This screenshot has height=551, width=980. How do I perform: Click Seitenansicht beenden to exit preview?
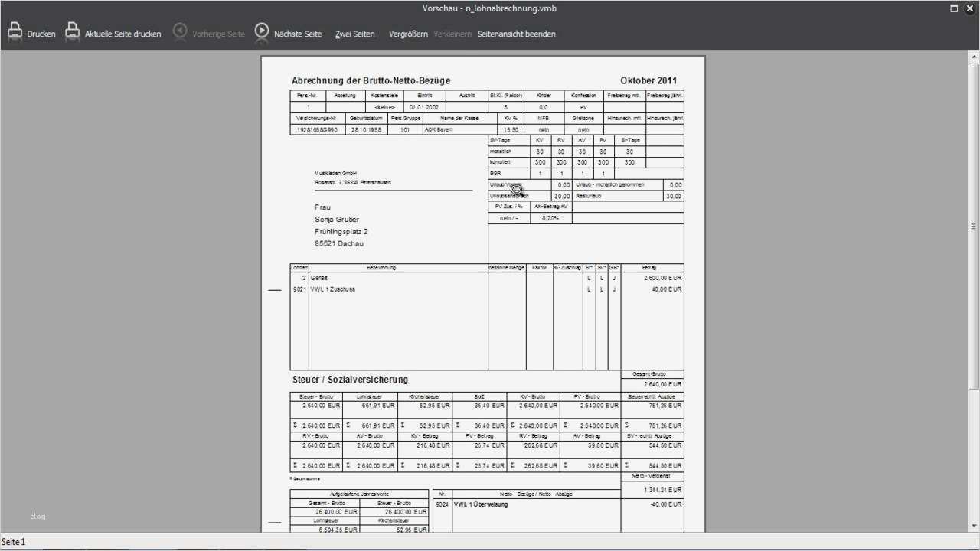516,34
